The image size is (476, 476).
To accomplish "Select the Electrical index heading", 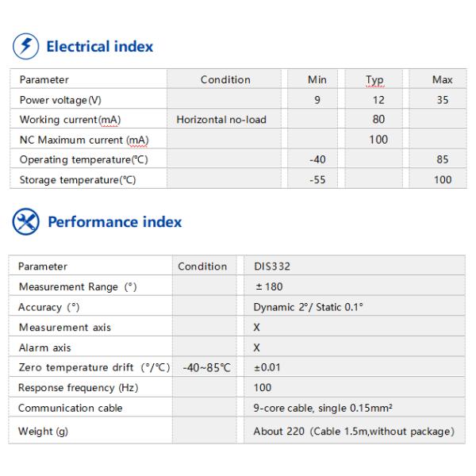I will 100,47.
